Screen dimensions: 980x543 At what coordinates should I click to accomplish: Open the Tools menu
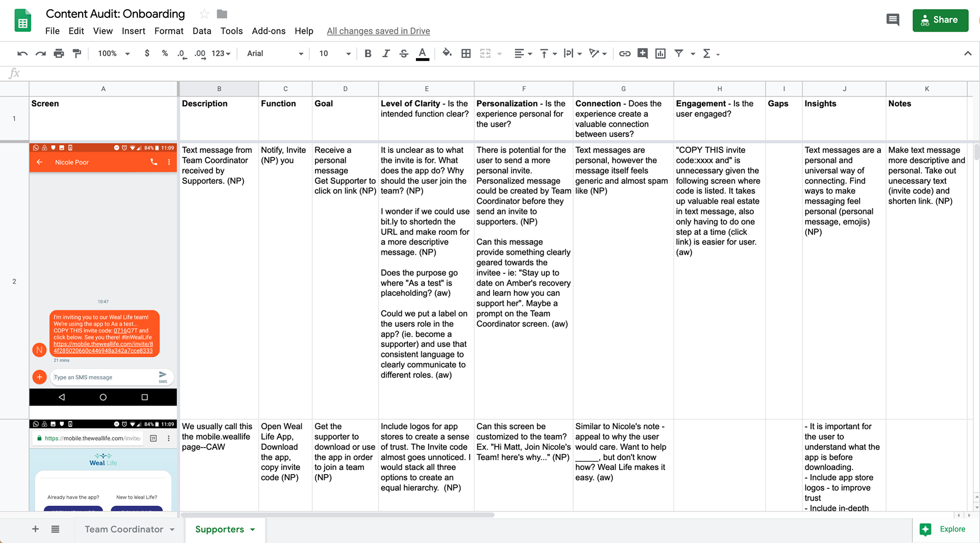(x=231, y=31)
